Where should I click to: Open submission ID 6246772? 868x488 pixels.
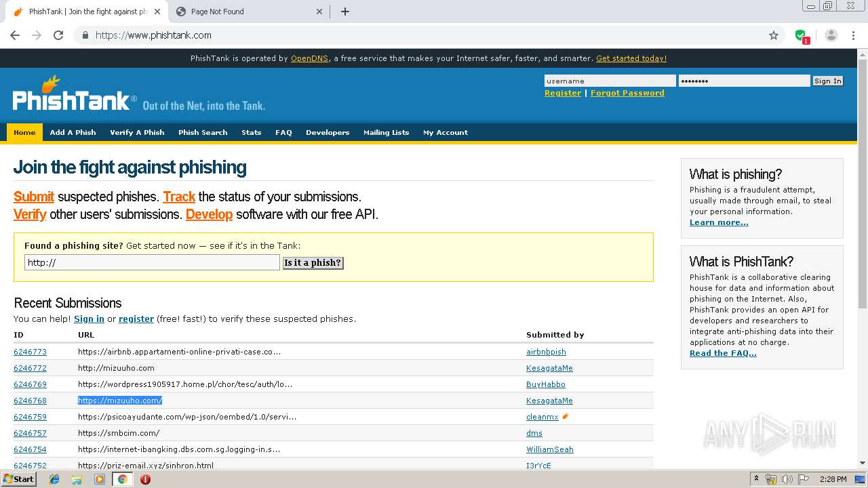[x=30, y=368]
